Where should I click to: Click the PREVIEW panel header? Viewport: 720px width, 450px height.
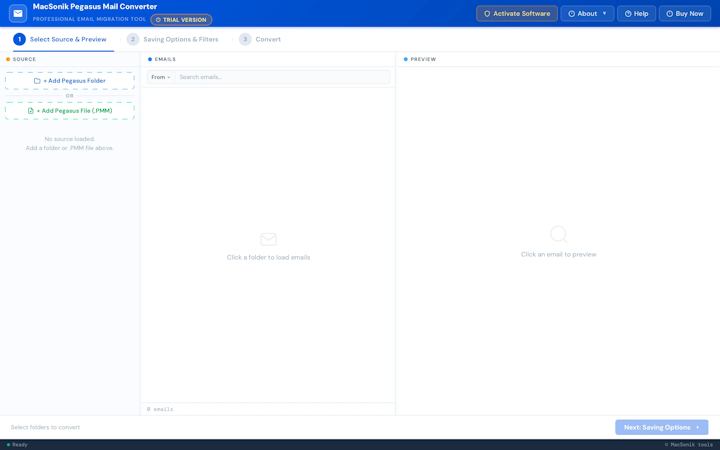[420, 59]
